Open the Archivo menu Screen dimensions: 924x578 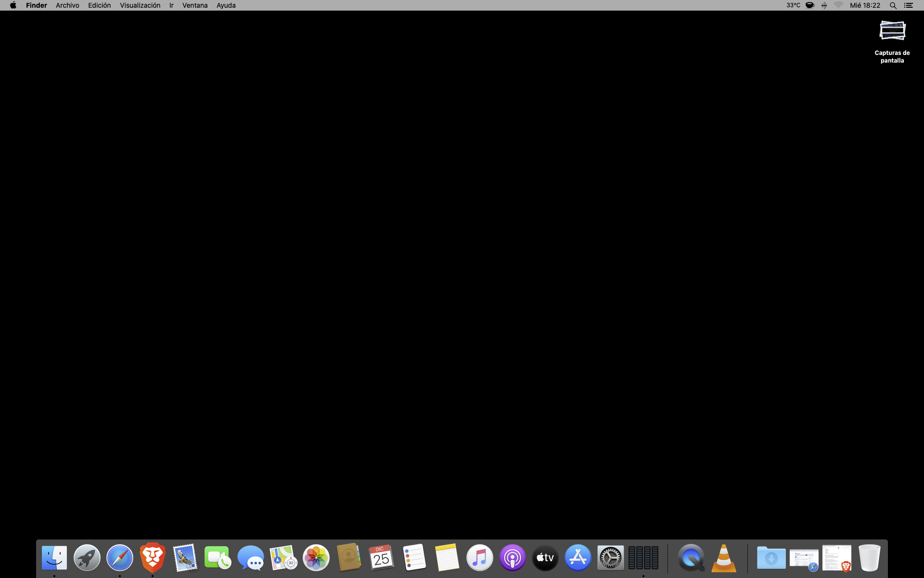pyautogui.click(x=67, y=5)
